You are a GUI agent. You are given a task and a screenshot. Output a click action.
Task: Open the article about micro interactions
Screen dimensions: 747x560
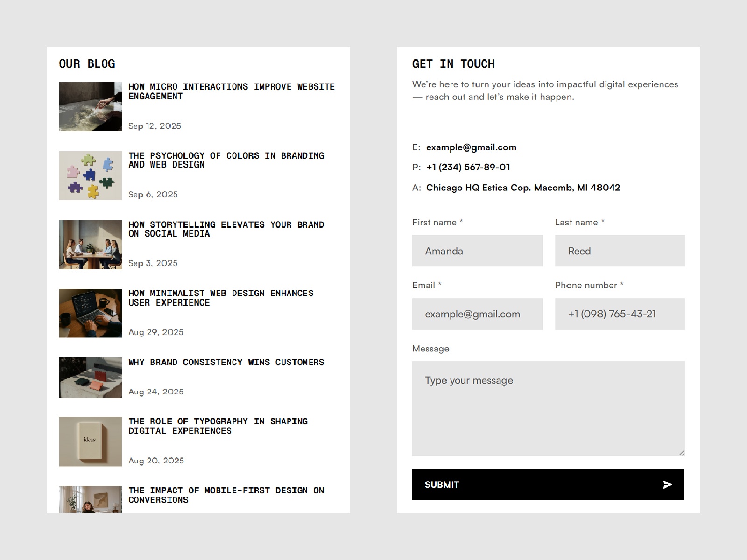click(x=232, y=91)
